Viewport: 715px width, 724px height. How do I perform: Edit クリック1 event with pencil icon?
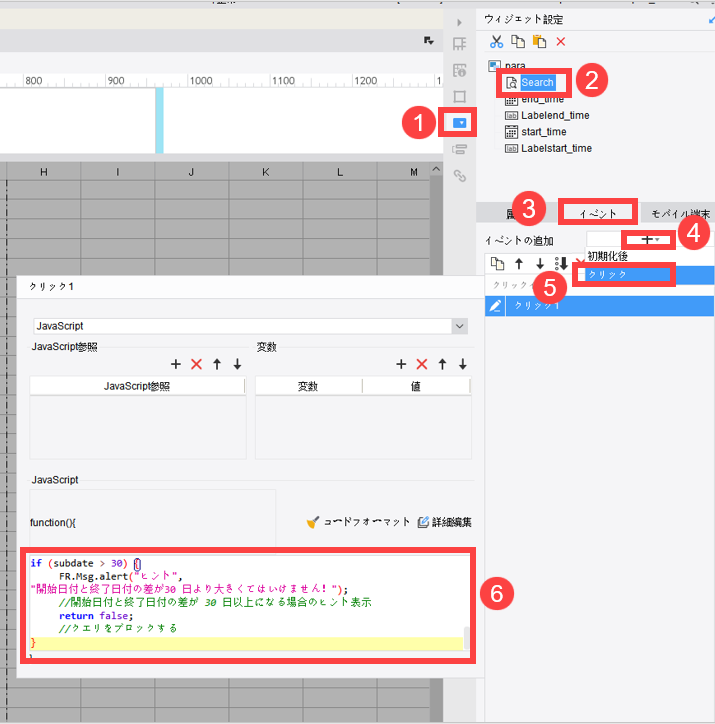pos(495,306)
